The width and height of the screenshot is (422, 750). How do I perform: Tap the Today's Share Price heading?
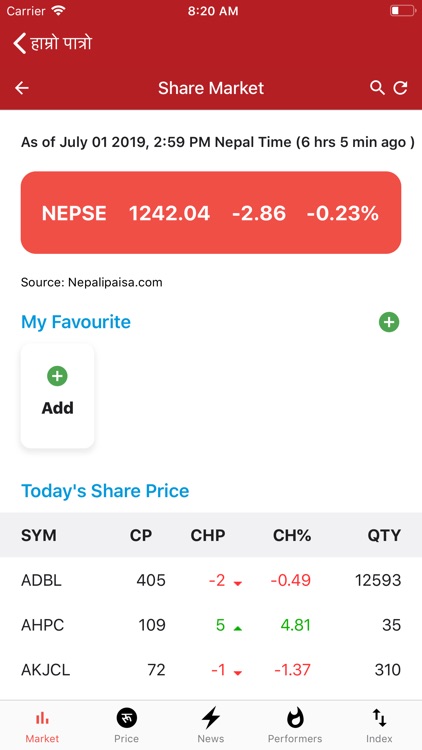105,491
